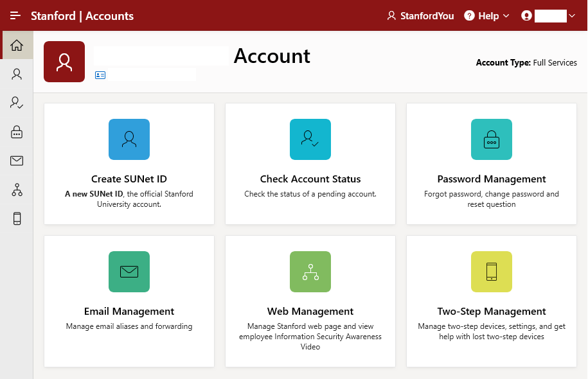This screenshot has height=379, width=588.
Task: Click 'A new SUNet ID' description text
Action: [129, 199]
